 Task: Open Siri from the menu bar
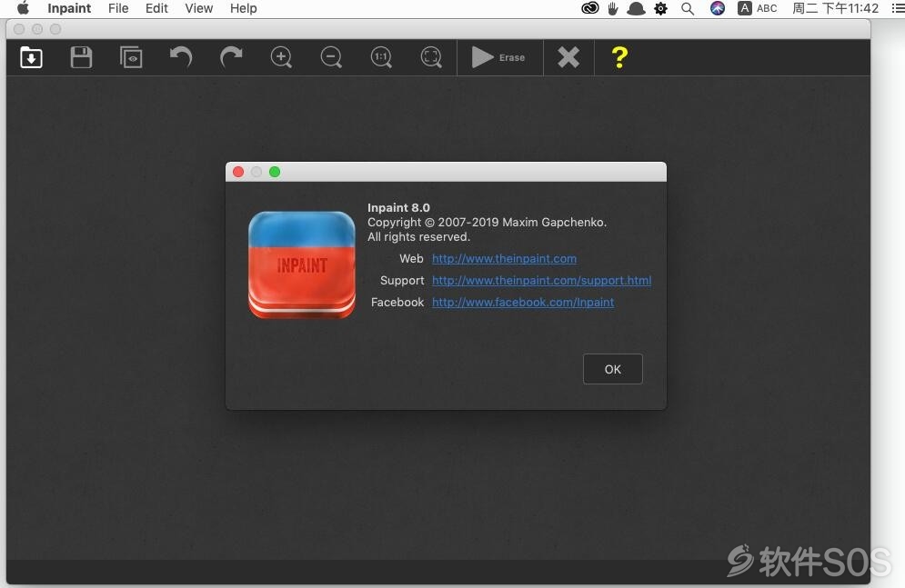[x=718, y=8]
